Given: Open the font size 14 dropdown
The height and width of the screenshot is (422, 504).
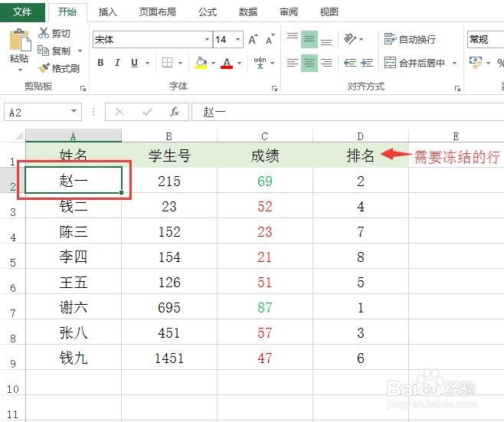Looking at the screenshot, I should tap(238, 40).
